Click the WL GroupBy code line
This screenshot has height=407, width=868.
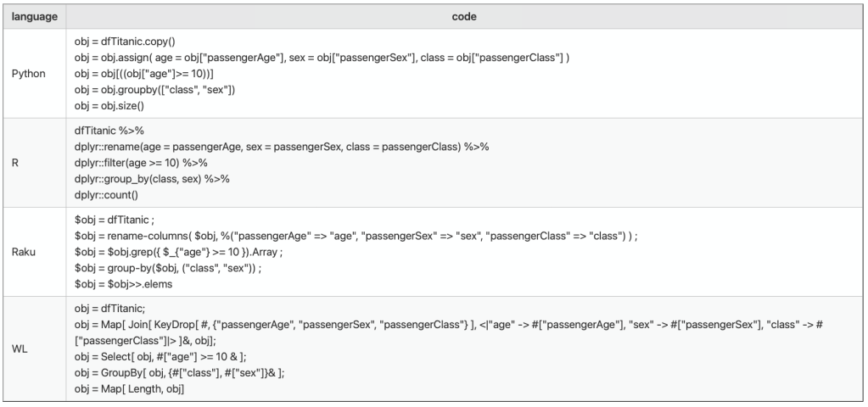coord(179,373)
